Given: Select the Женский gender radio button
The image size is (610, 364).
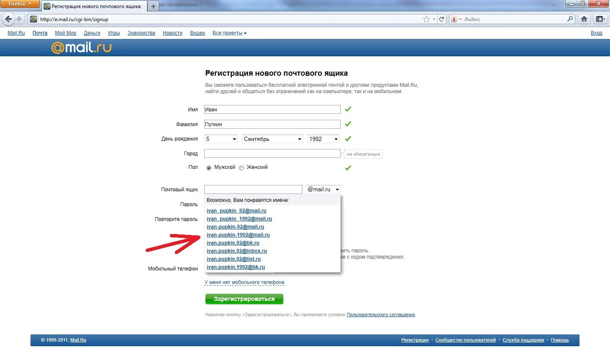Looking at the screenshot, I should click(241, 168).
